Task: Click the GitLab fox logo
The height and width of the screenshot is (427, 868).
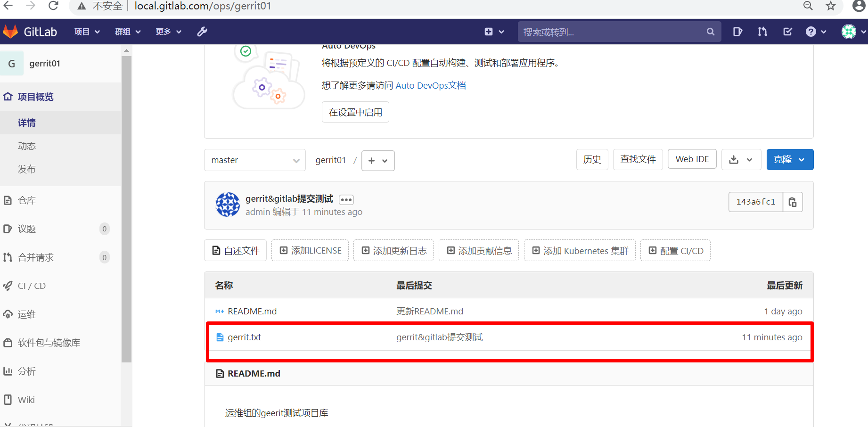Action: point(10,32)
